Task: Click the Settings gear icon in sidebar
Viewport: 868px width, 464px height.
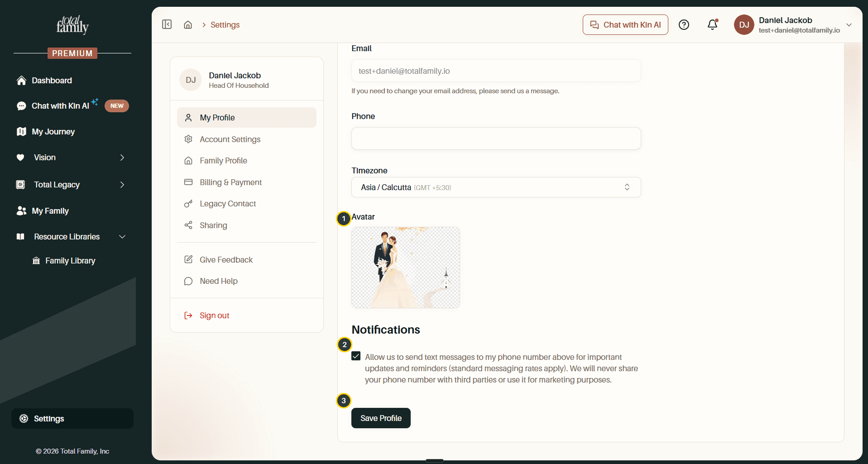Action: (x=24, y=419)
